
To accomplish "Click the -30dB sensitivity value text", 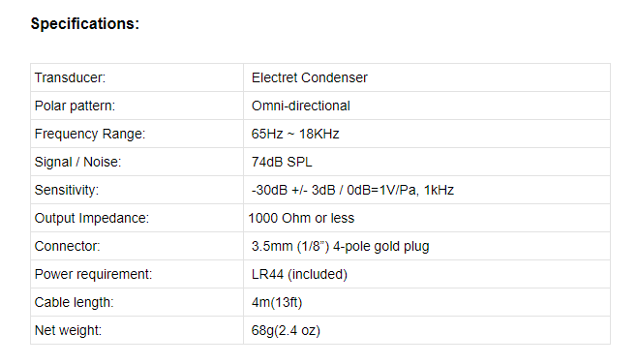I will (x=352, y=190).
